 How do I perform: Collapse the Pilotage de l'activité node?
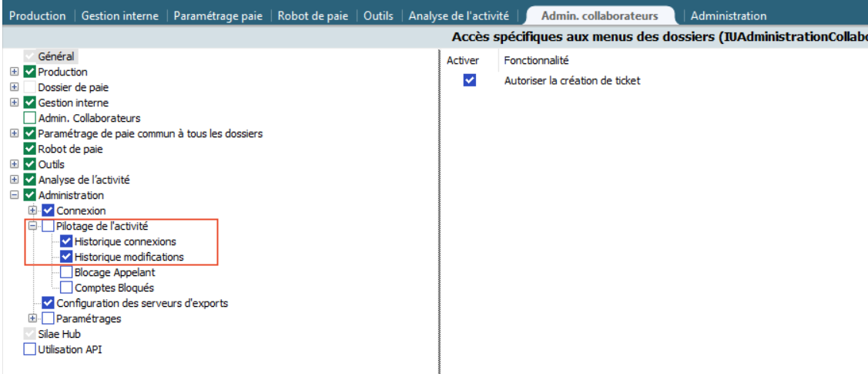coord(32,226)
